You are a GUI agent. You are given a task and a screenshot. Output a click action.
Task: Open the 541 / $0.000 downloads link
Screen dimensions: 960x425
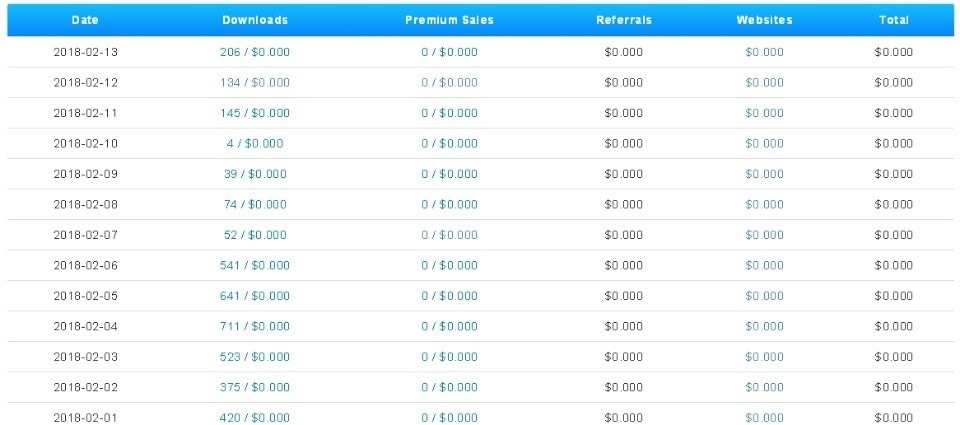click(254, 265)
